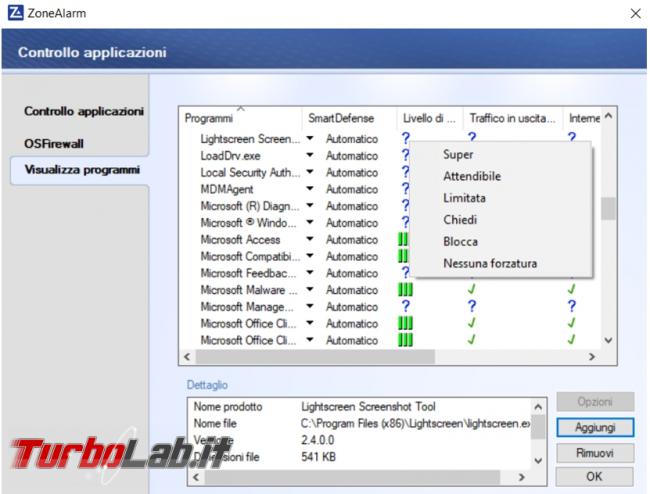650x494 pixels.
Task: Open SmartDefense dropdown for Microsoft Malware row
Action: tap(310, 290)
